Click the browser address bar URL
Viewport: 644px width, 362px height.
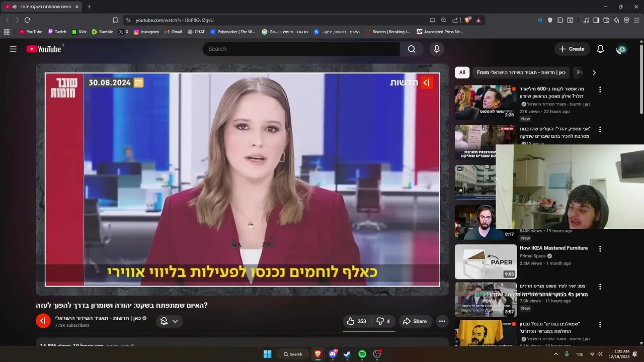175,20
